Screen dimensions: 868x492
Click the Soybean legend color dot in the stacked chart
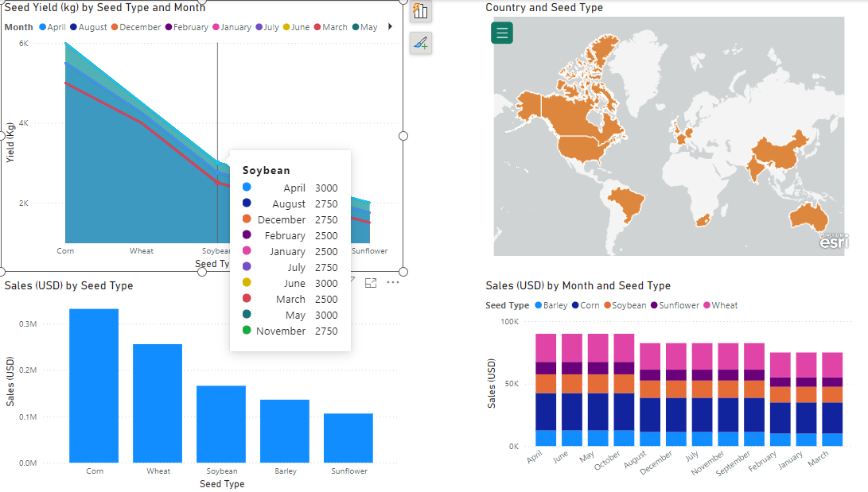[607, 305]
